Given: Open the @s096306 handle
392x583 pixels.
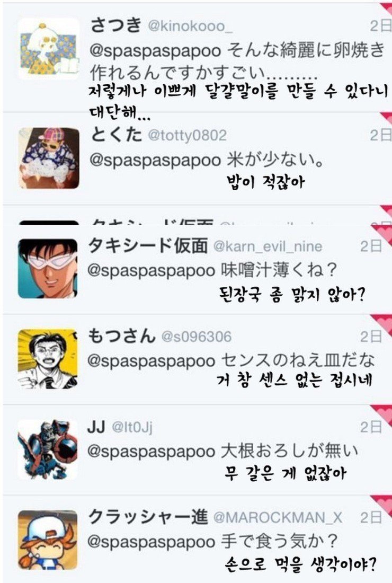Looking at the screenshot, I should (x=196, y=337).
